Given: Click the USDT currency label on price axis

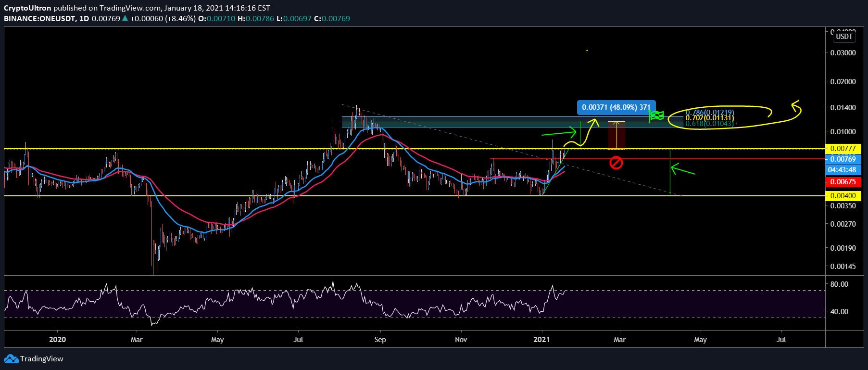Looking at the screenshot, I should (844, 37).
